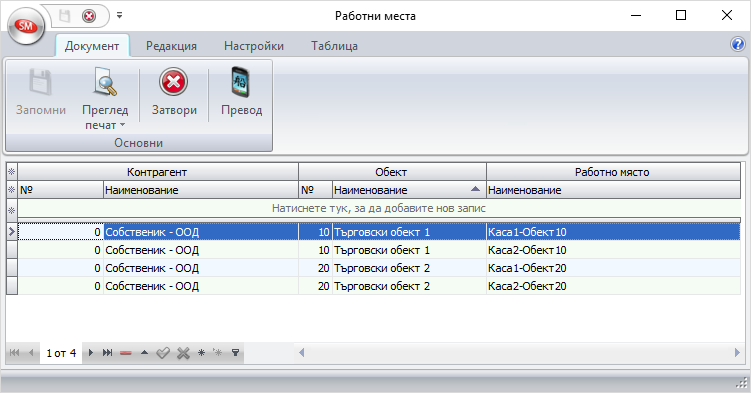
Task: Click the scrollbar right arrow
Action: 737,353
